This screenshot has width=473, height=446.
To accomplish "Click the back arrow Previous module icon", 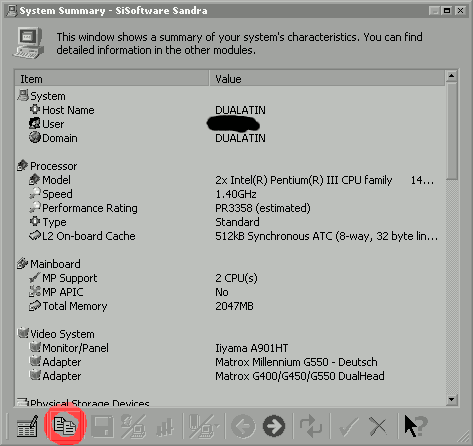I will pos(244,426).
